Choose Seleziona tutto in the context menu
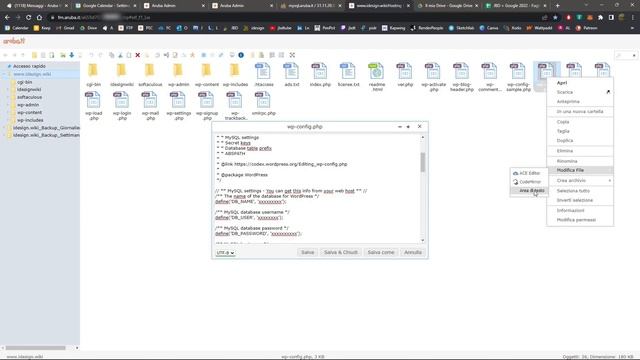 click(x=580, y=191)
